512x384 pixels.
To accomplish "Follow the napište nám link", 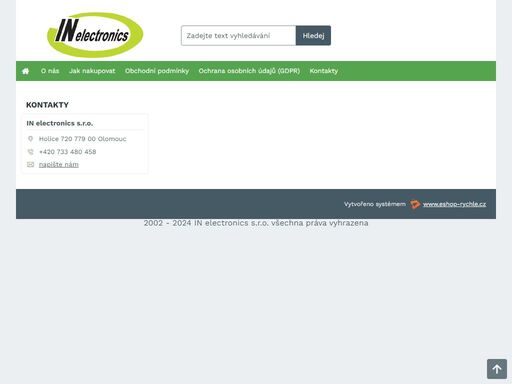I will coord(59,165).
